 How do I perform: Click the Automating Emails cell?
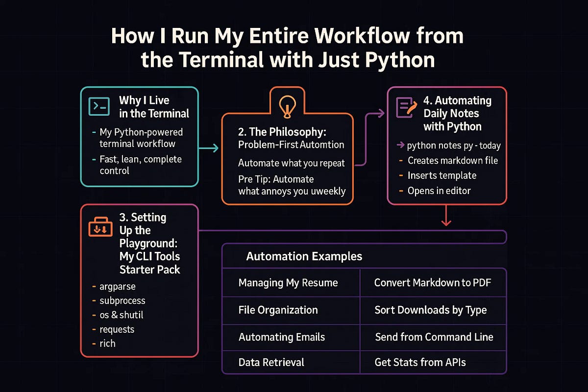282,337
